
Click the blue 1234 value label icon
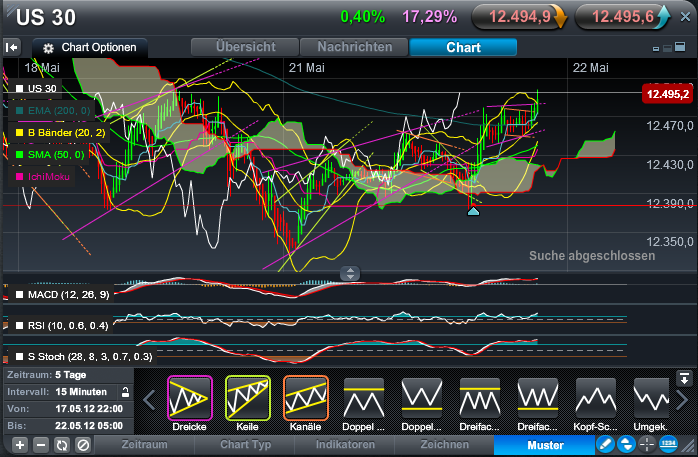(668, 444)
